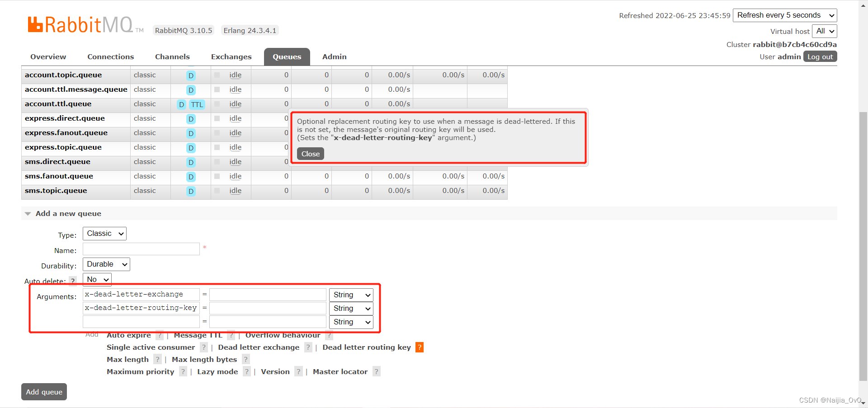Switch to the Connections tab
868x408 pixels.
click(x=111, y=57)
